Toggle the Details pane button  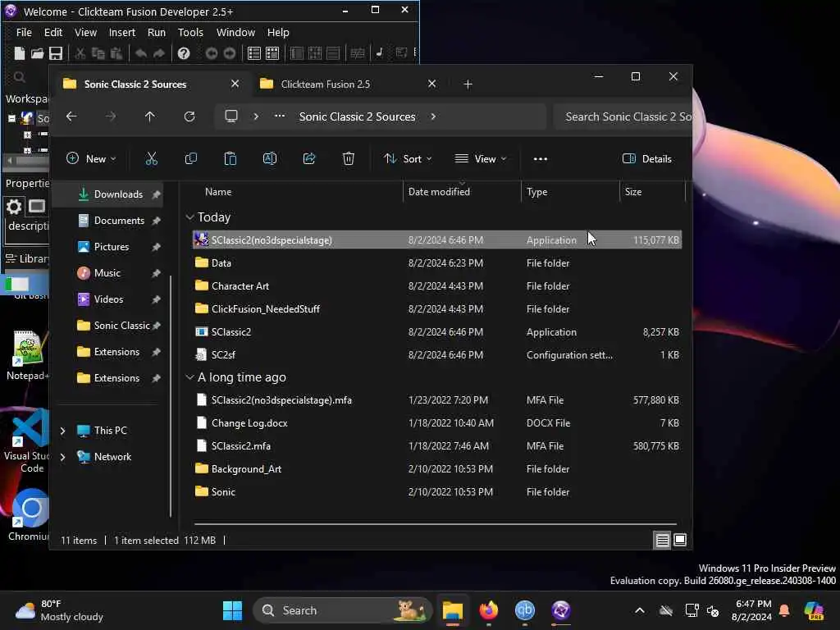click(x=646, y=158)
